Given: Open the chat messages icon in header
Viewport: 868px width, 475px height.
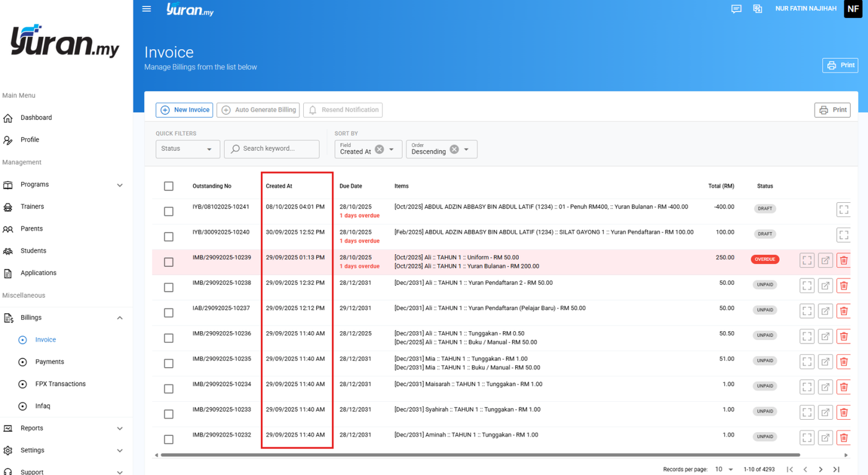Looking at the screenshot, I should coord(736,9).
